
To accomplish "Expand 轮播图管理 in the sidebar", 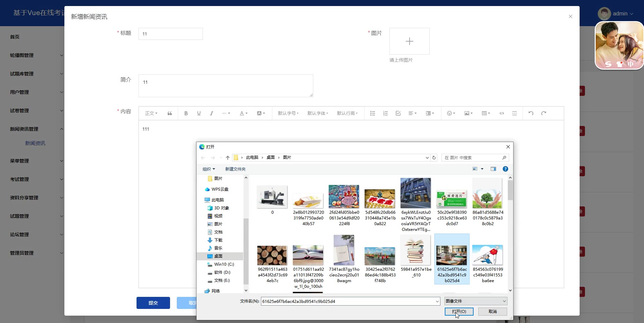I will (x=36, y=55).
